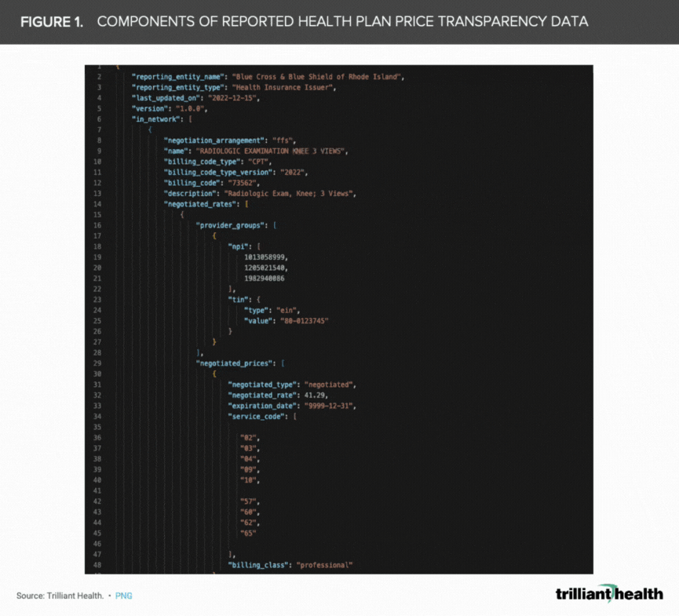The height and width of the screenshot is (616, 679).
Task: Click the "version" key
Action: pos(150,108)
